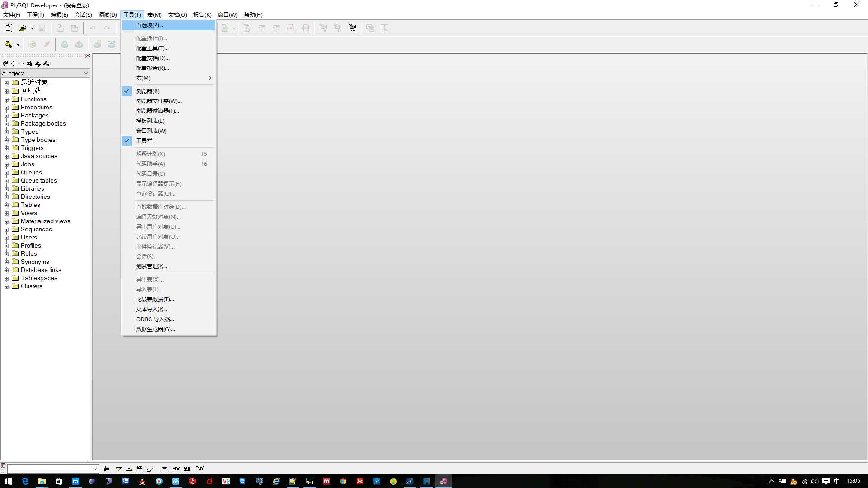The width and height of the screenshot is (868, 488).
Task: Select 数据生成器(G)... menu entry
Action: [169, 329]
